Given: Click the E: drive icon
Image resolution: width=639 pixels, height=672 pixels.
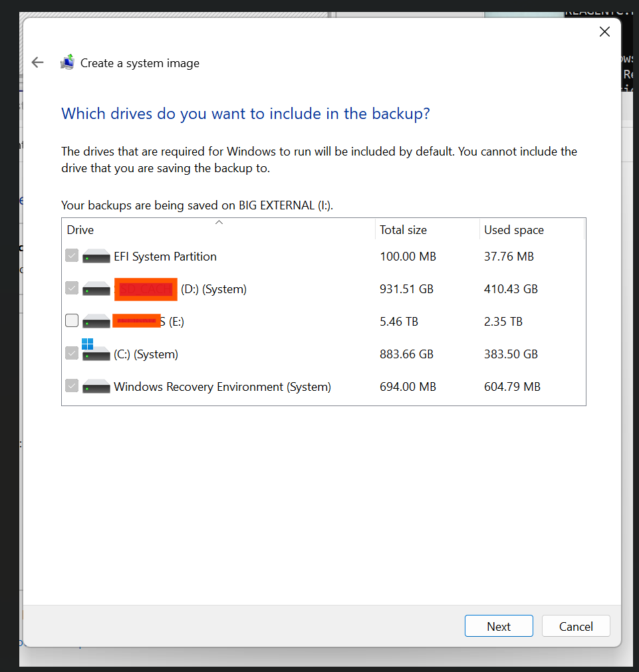Looking at the screenshot, I should click(96, 321).
